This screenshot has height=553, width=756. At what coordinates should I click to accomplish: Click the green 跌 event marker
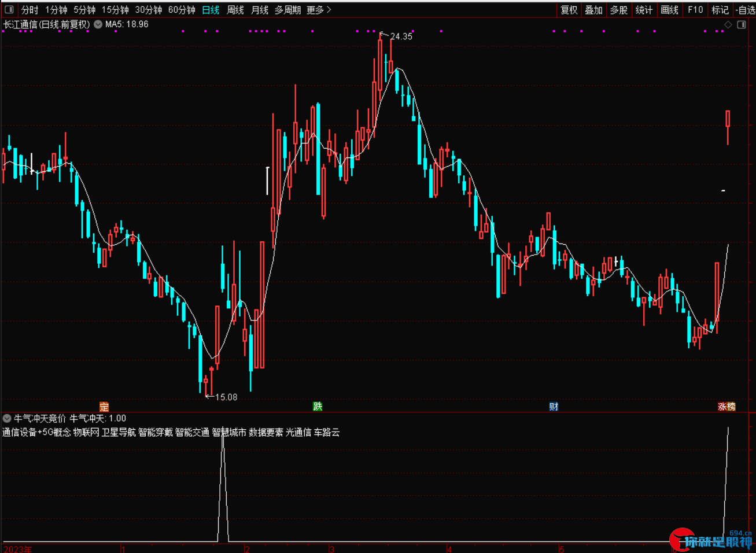tap(318, 407)
